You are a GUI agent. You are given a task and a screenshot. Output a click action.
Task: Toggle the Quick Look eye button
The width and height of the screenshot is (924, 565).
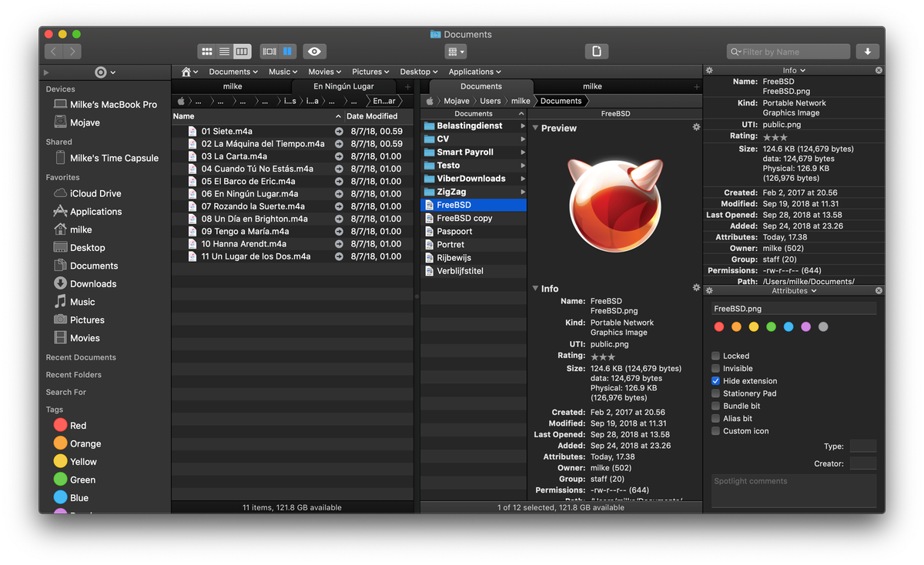314,52
